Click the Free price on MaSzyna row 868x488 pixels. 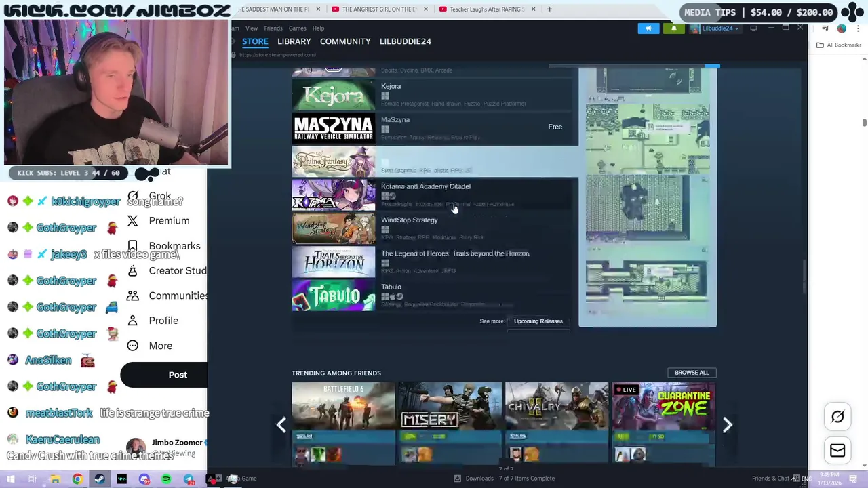pos(555,127)
